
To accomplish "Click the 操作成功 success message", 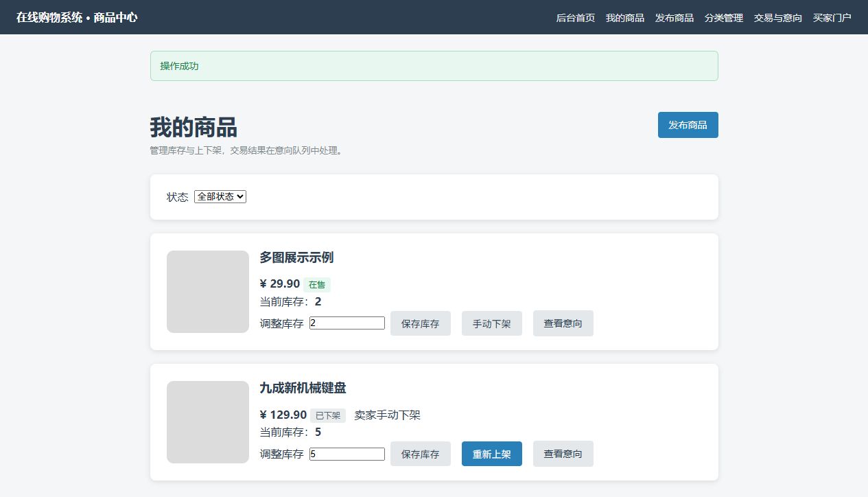I will point(434,66).
